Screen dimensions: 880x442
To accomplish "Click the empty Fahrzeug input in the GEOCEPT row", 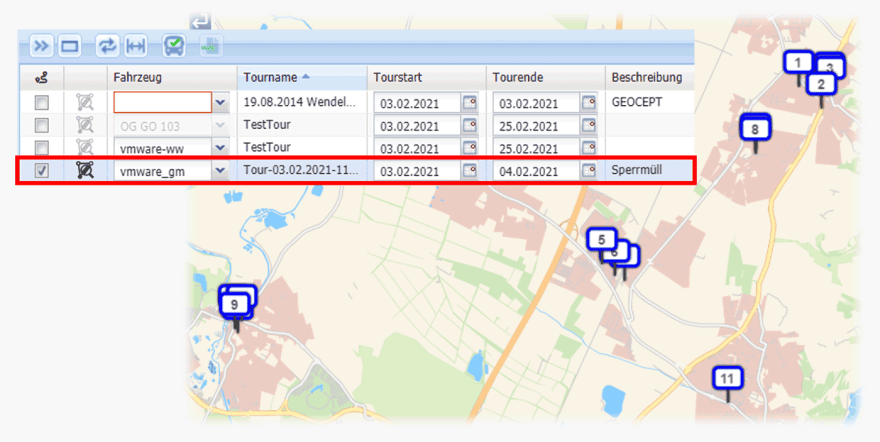I will pos(163,103).
